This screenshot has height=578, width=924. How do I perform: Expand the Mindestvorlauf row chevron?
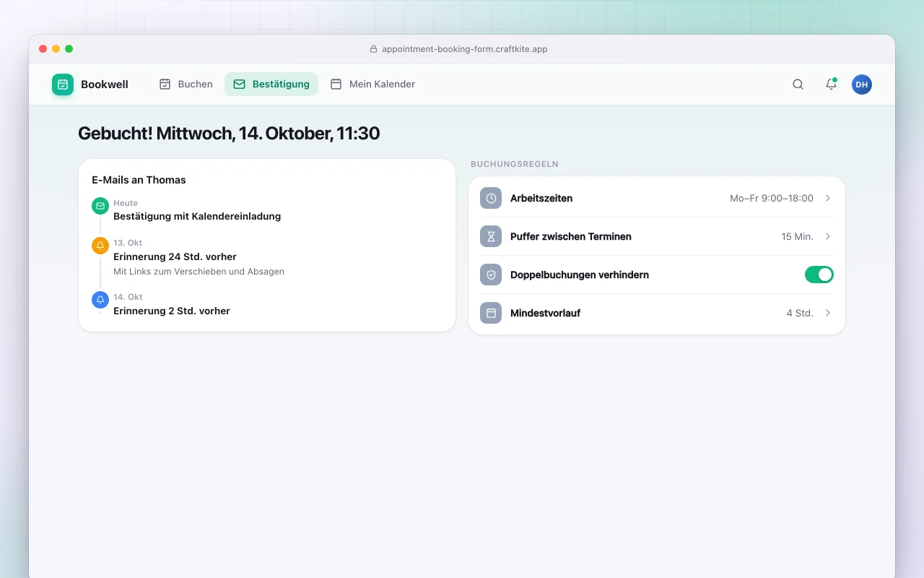(828, 313)
